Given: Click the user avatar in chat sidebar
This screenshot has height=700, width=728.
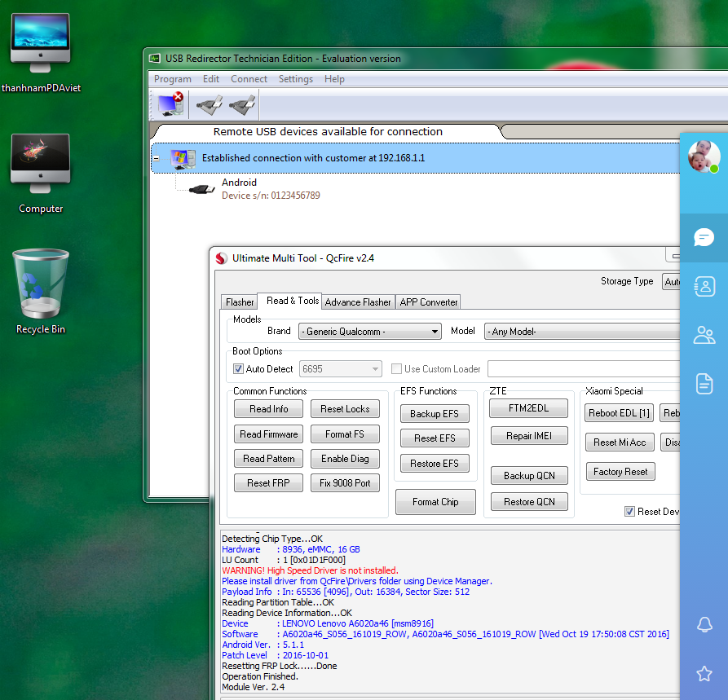Looking at the screenshot, I should pyautogui.click(x=704, y=156).
